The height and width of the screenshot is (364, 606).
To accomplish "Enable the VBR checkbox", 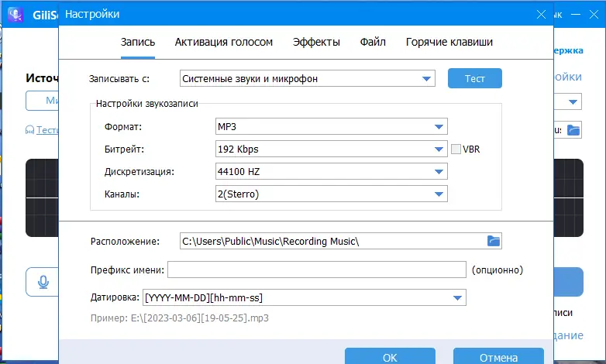I will pos(456,149).
